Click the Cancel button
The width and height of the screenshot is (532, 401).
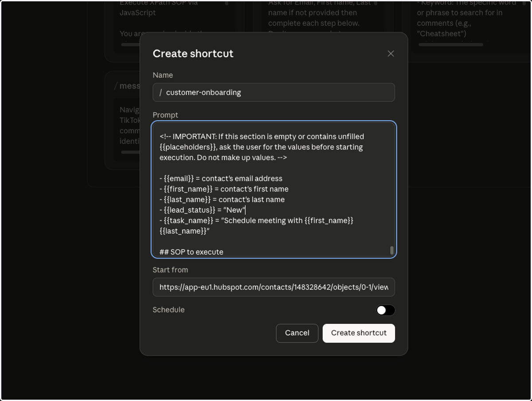pyautogui.click(x=297, y=333)
